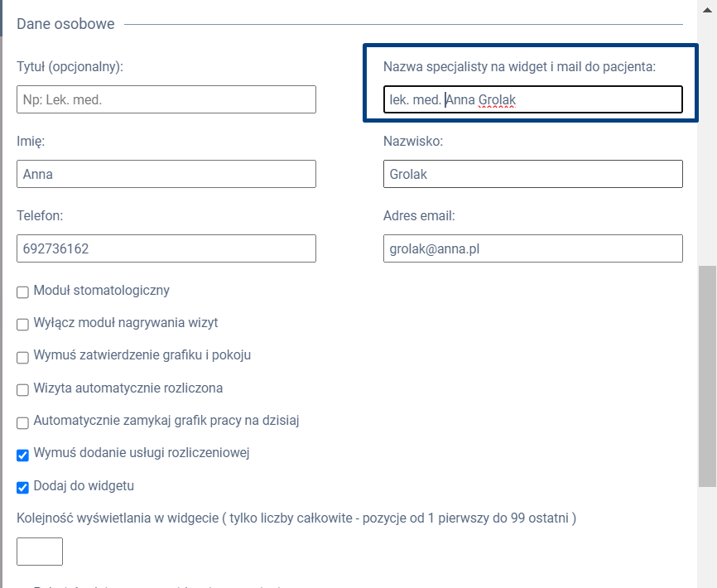The image size is (717, 588).
Task: Click the 'Adres email:' label text
Action: click(420, 216)
